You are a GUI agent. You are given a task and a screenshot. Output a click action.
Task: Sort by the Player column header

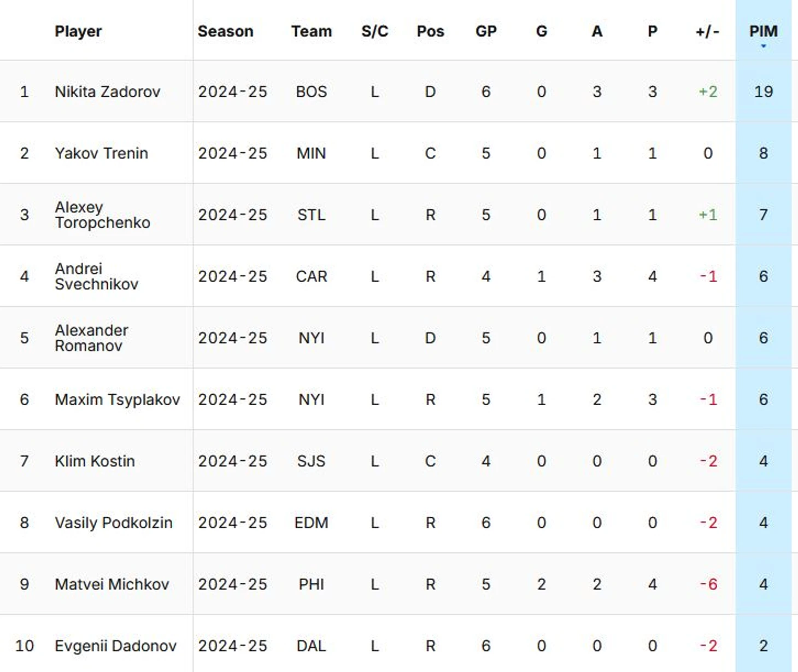pyautogui.click(x=78, y=31)
